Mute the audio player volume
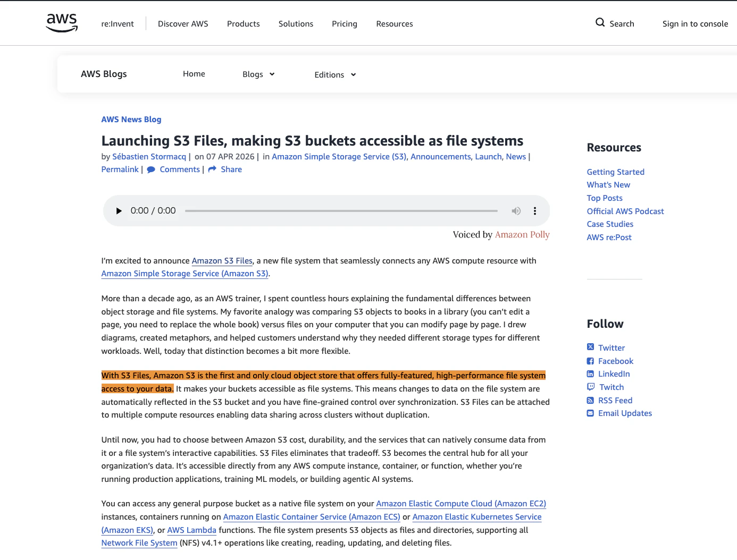This screenshot has height=560, width=737. click(x=516, y=211)
